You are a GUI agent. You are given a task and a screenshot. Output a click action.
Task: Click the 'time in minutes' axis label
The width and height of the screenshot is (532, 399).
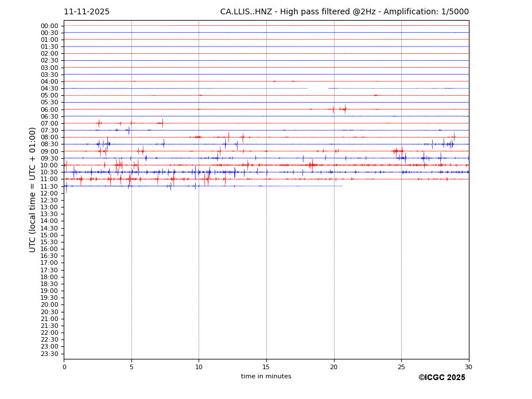266,377
